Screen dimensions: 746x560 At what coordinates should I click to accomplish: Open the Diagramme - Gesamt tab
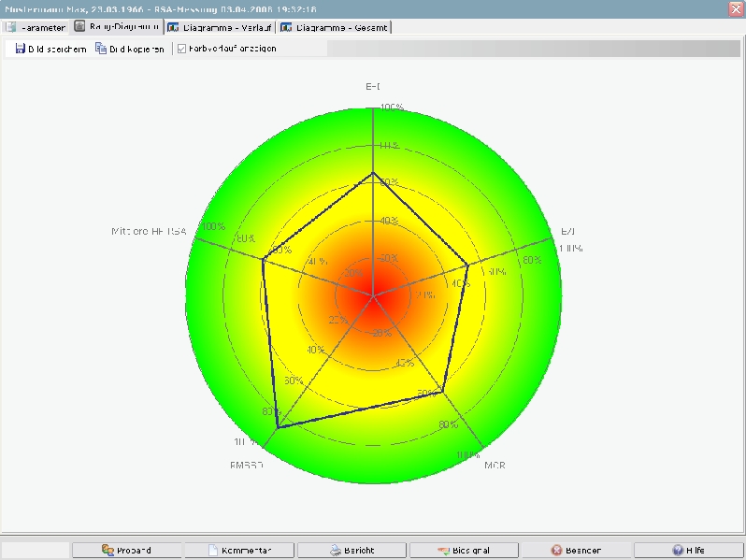334,27
